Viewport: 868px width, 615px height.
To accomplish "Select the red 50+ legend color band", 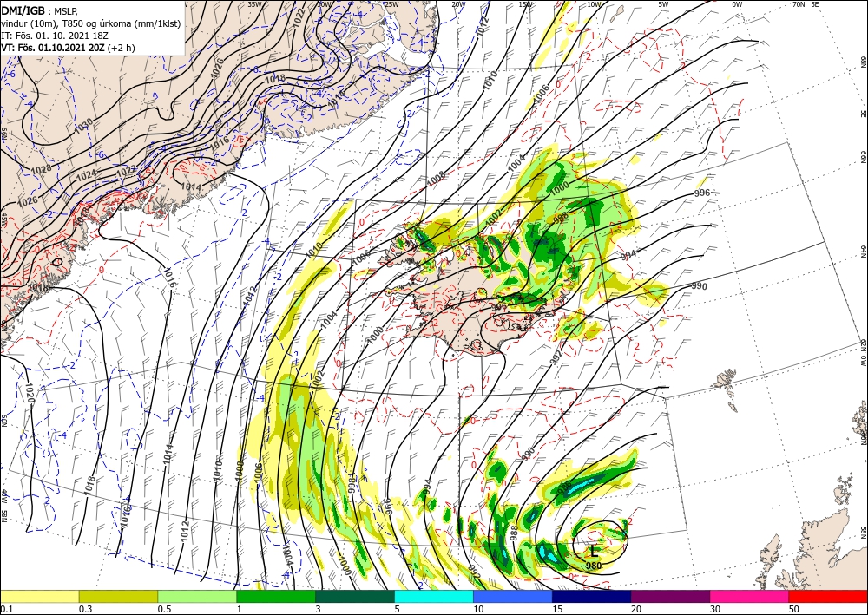I will coord(828,596).
